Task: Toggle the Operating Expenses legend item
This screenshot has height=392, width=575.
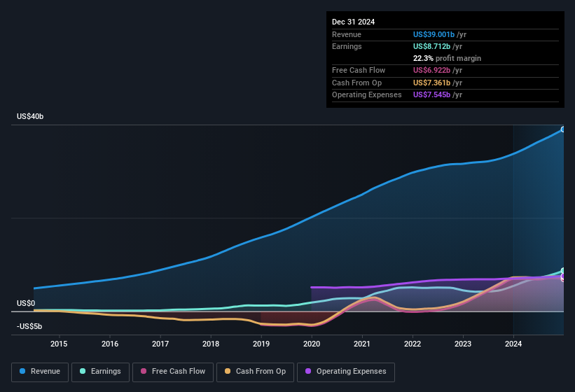Action: coord(346,372)
